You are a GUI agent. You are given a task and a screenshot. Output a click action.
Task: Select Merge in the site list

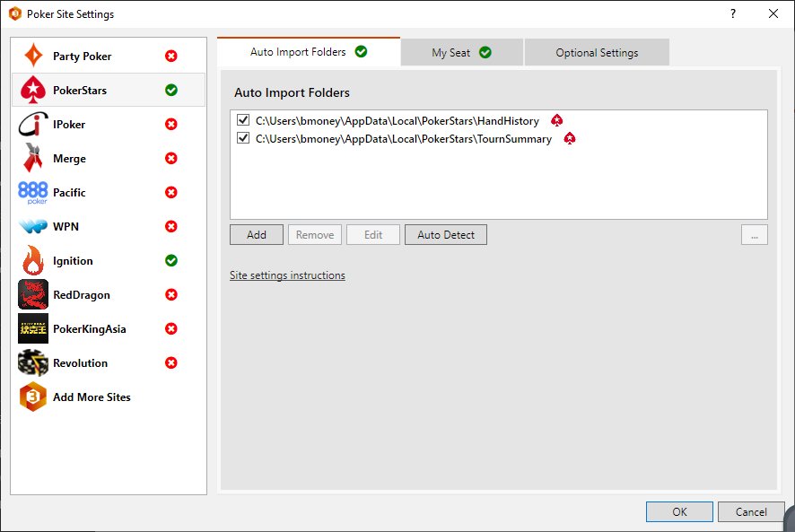[x=108, y=158]
